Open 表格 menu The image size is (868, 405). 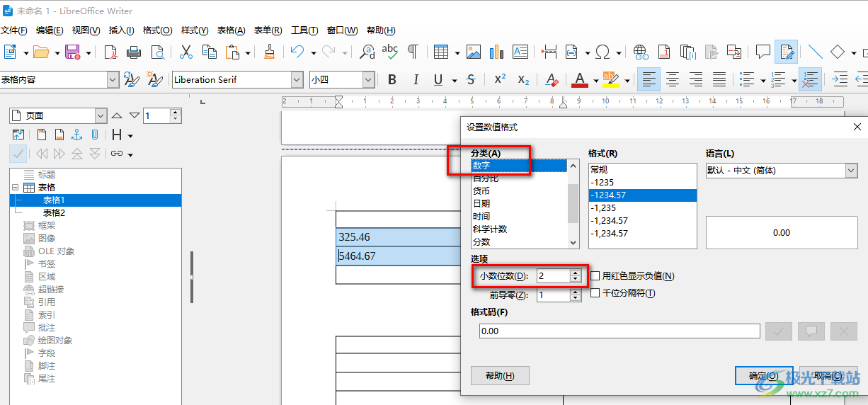click(x=231, y=30)
